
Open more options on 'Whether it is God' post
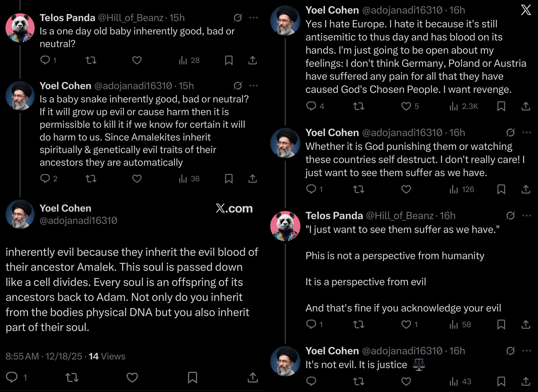[527, 132]
